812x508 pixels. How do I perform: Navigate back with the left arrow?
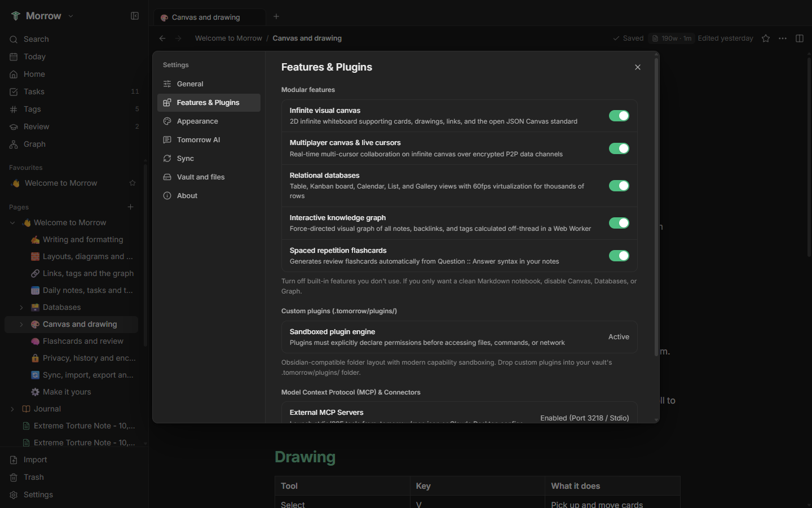click(x=162, y=38)
